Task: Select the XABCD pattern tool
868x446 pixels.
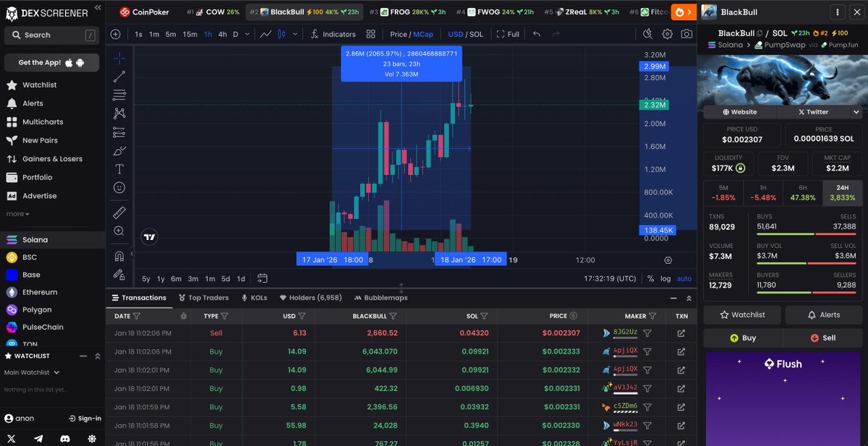Action: click(119, 113)
